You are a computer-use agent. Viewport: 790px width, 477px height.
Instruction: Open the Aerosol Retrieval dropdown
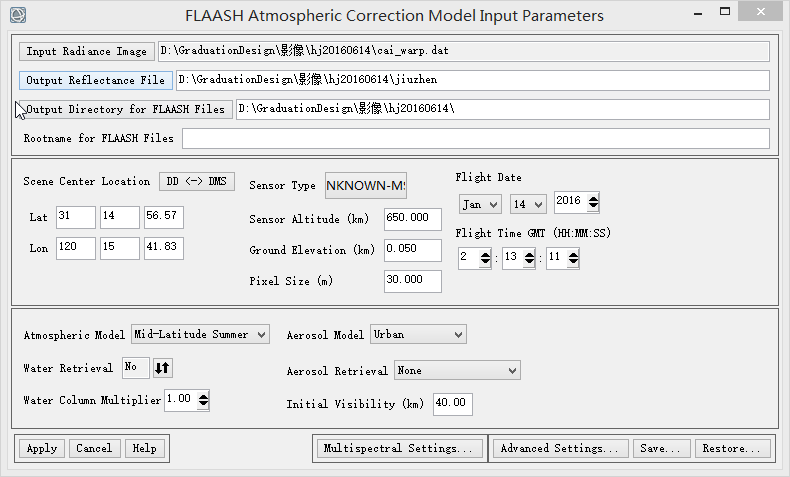pyautogui.click(x=457, y=370)
